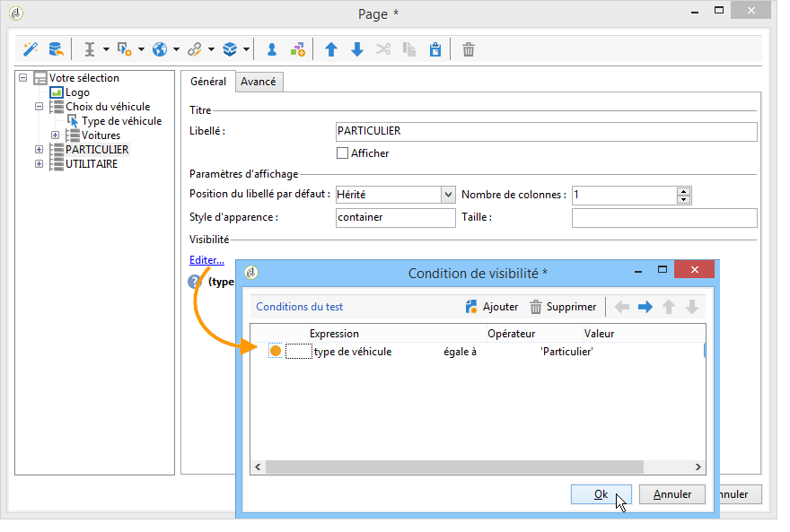Open the link chain dropdown arrow
The image size is (790, 532).
[x=211, y=49]
